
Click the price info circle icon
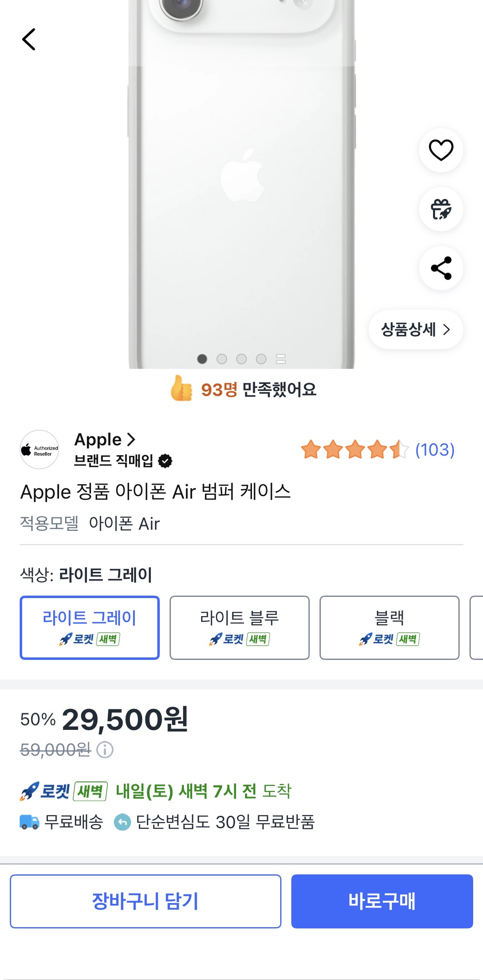tap(105, 750)
